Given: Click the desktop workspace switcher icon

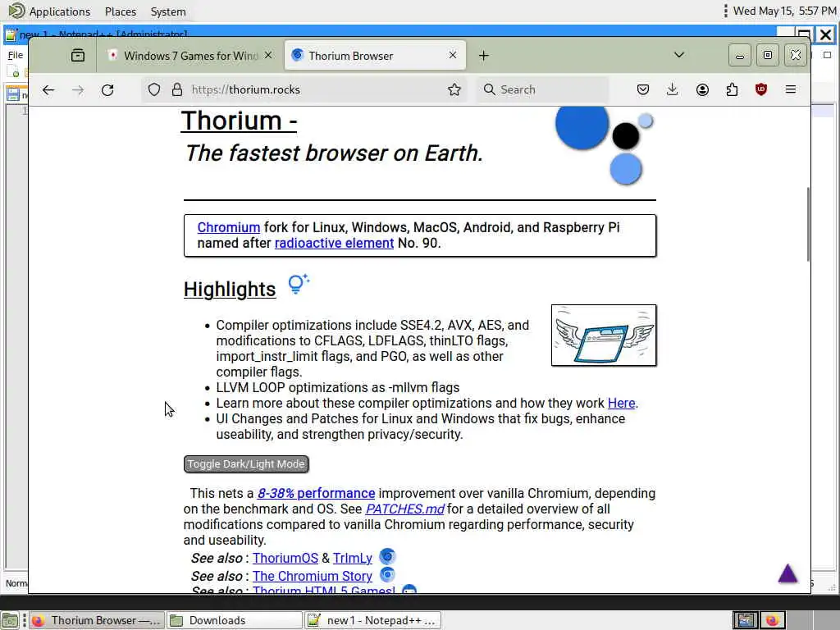Looking at the screenshot, I should click(x=746, y=620).
